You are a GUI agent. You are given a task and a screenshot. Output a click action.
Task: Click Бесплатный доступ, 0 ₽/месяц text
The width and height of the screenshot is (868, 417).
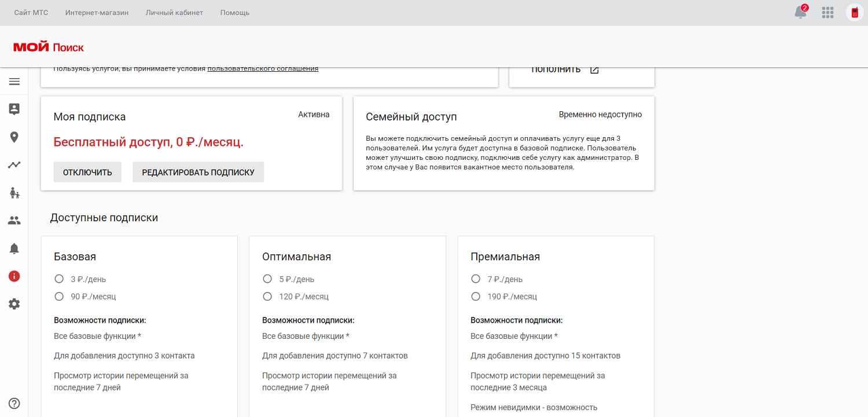point(149,142)
